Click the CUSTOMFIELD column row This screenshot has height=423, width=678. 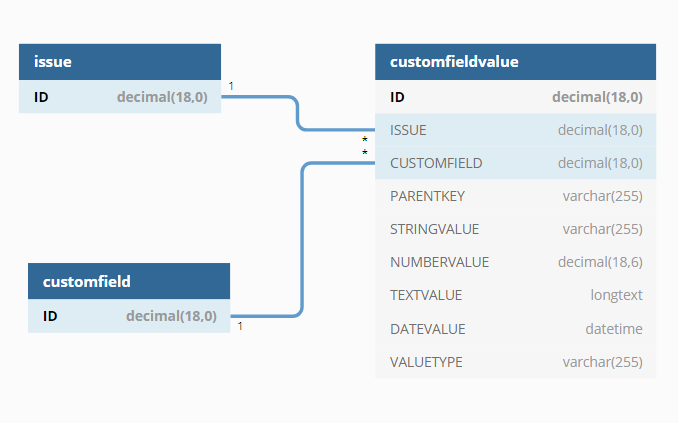pyautogui.click(x=515, y=163)
